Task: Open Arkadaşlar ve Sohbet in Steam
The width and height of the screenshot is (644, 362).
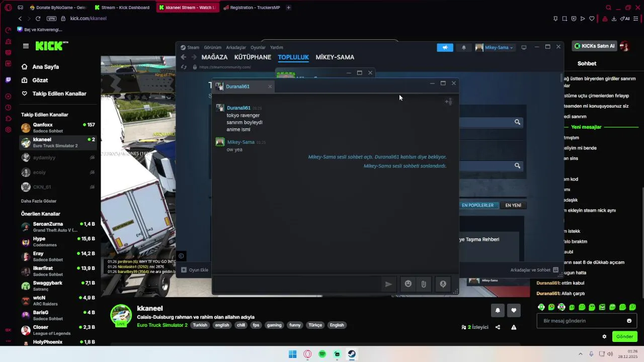Action: pyautogui.click(x=534, y=270)
